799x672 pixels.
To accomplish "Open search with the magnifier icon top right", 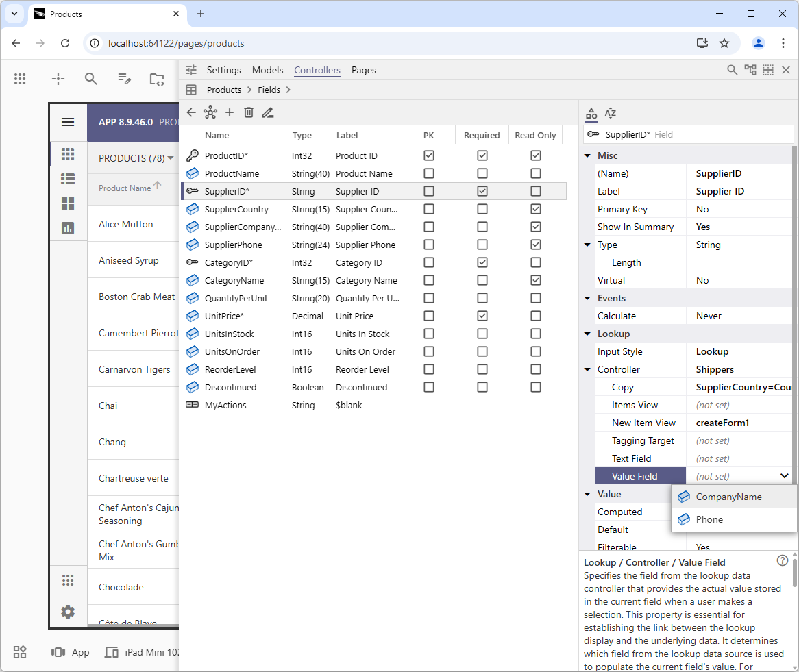I will click(x=732, y=70).
